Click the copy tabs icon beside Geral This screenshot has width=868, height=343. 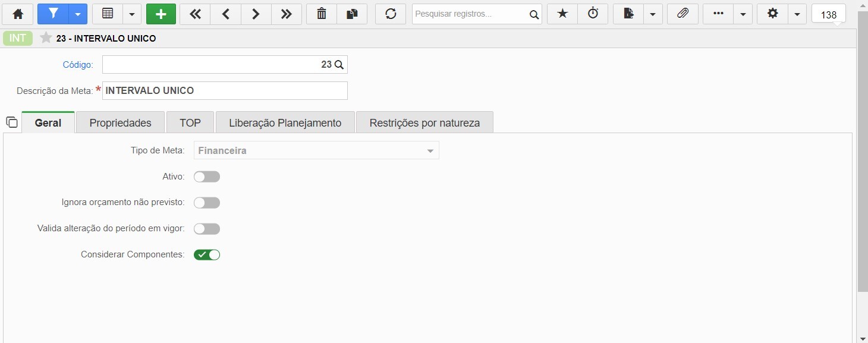[x=12, y=122]
